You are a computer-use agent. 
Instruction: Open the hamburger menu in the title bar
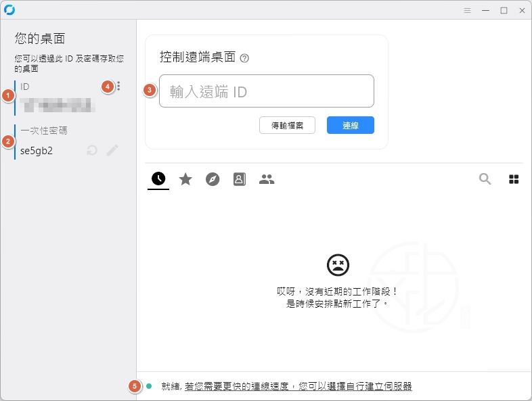coord(467,10)
